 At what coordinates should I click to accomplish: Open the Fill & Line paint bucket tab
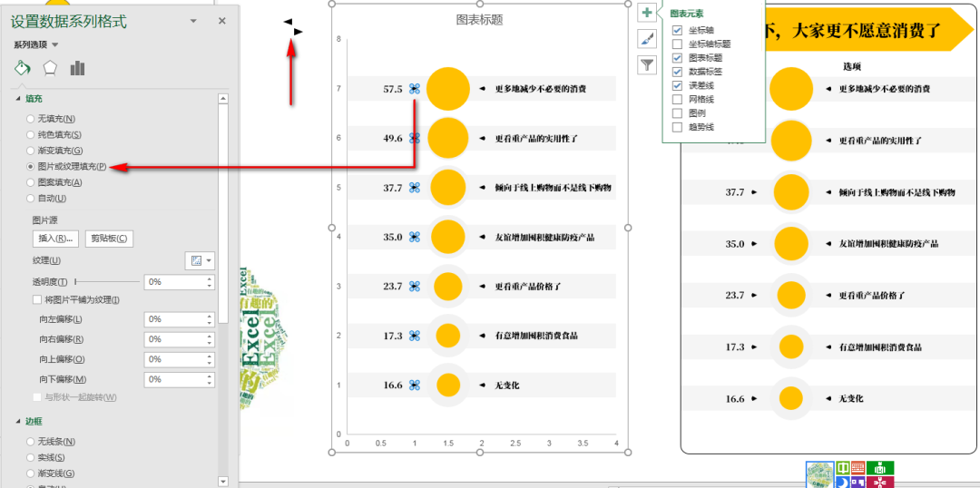pyautogui.click(x=22, y=68)
